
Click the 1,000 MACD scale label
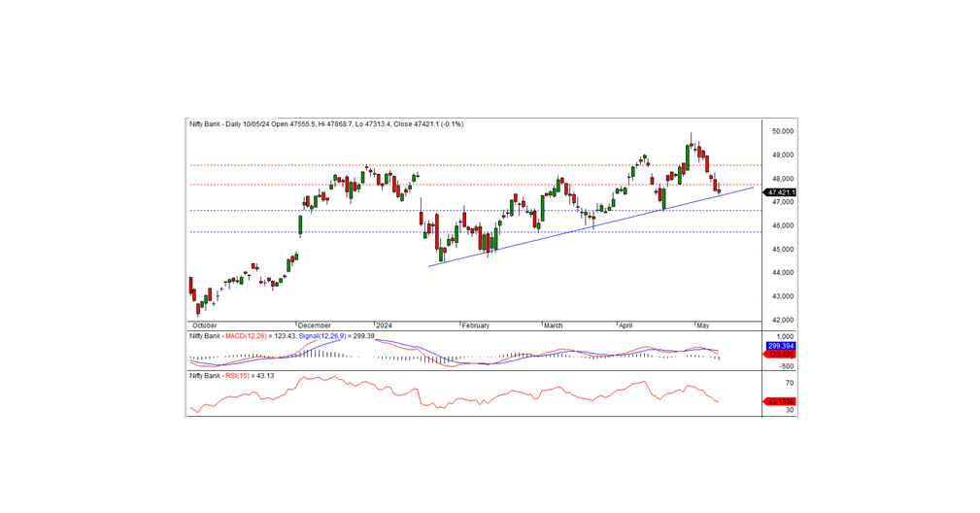tap(786, 337)
